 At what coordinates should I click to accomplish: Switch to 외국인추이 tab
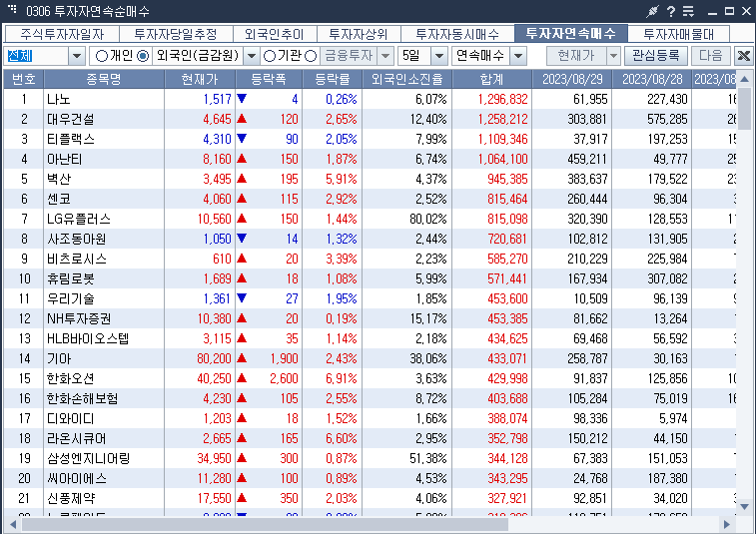[275, 34]
